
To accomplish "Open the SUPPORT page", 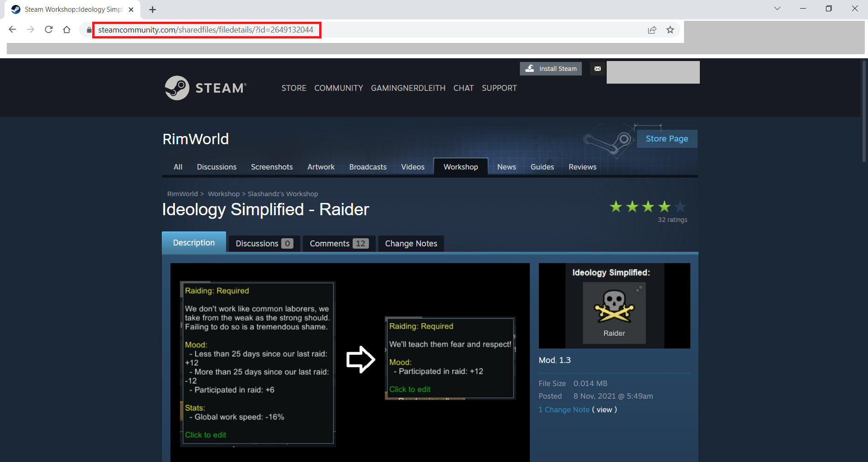I will coord(499,88).
